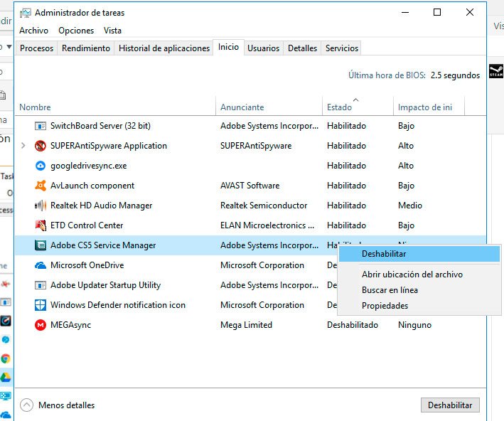Select the Adobe Updater Startup Utility name

coord(105,285)
